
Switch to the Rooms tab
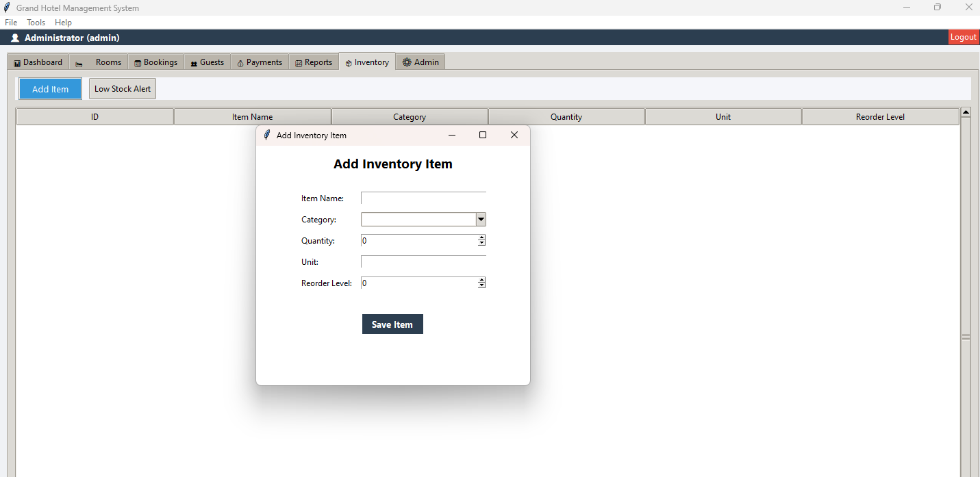99,62
